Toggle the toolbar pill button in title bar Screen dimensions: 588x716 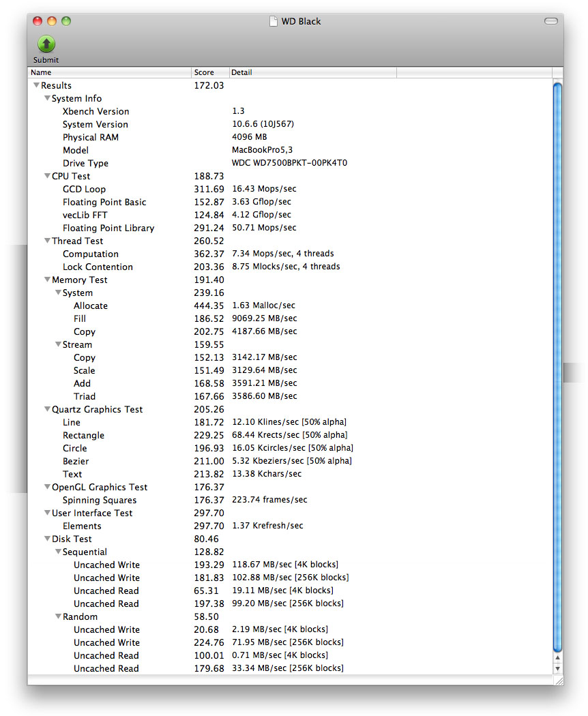(551, 21)
